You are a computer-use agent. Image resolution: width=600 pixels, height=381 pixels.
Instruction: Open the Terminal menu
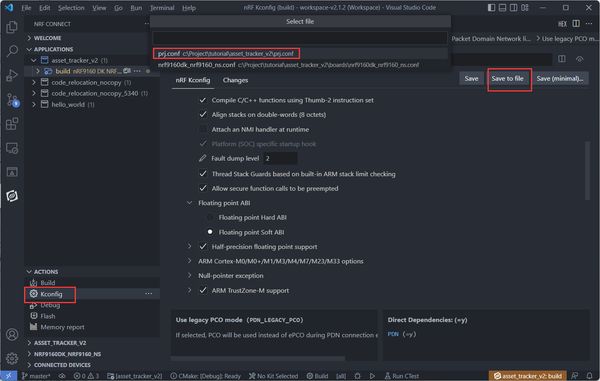pos(162,8)
